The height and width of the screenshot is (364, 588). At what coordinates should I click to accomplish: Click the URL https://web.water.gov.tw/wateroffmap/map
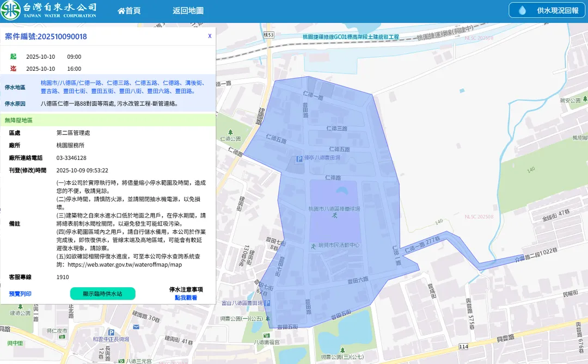(x=125, y=265)
